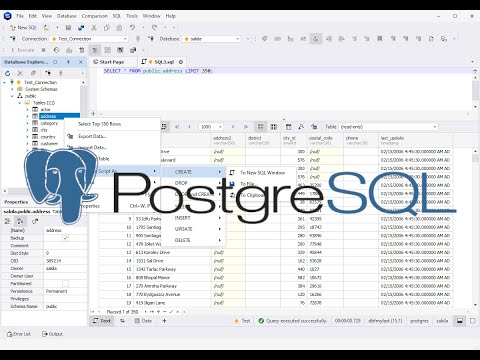Open the Connection dropdown showing Test_Connection
The height and width of the screenshot is (360, 480).
click(89, 39)
